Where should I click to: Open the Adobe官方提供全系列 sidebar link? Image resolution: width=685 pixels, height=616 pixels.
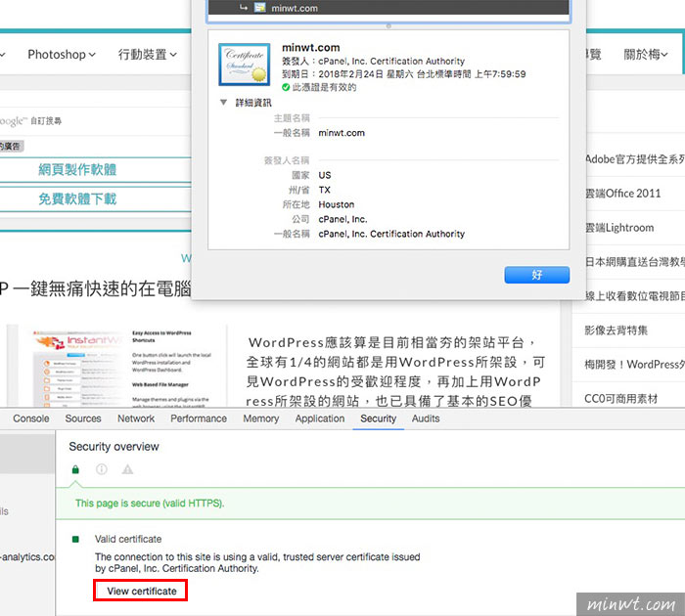(635, 159)
